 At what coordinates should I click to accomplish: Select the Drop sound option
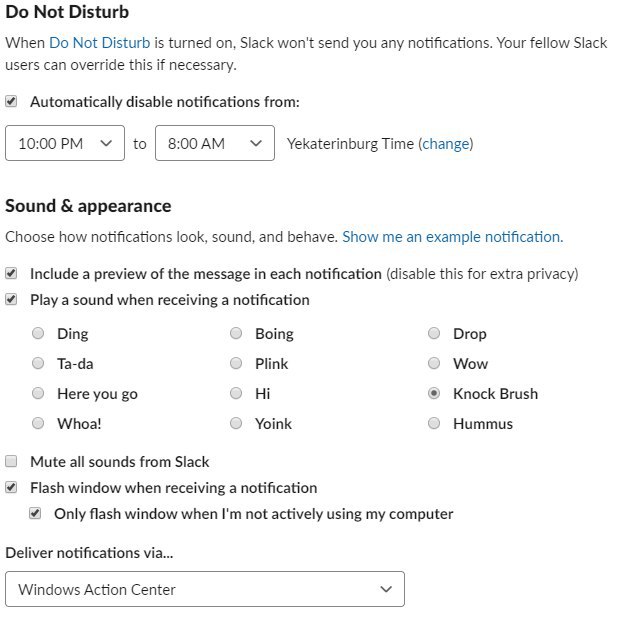(x=434, y=333)
